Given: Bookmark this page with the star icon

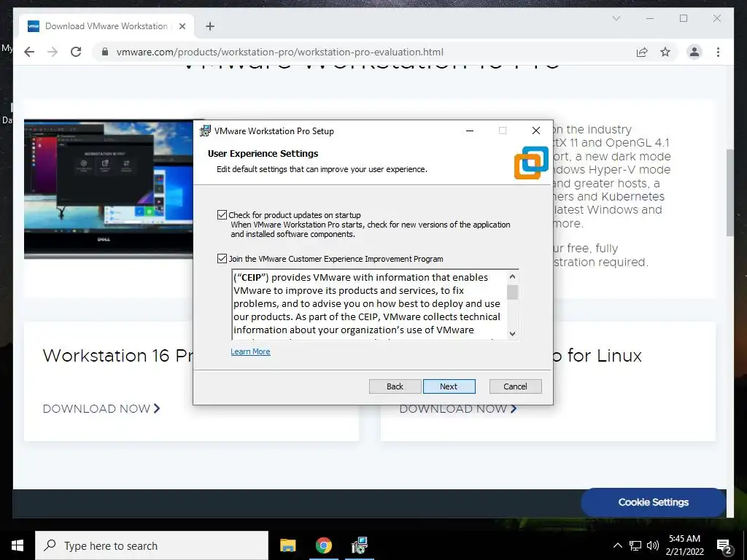Looking at the screenshot, I should coord(665,52).
